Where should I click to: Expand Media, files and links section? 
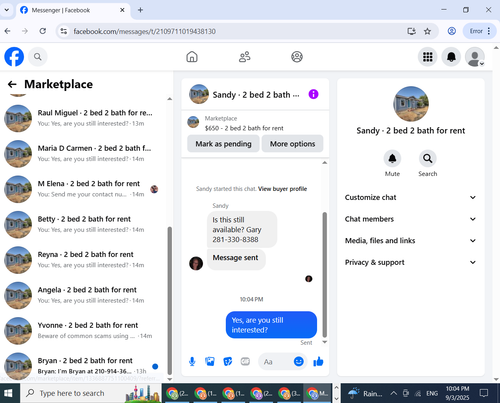(x=410, y=241)
